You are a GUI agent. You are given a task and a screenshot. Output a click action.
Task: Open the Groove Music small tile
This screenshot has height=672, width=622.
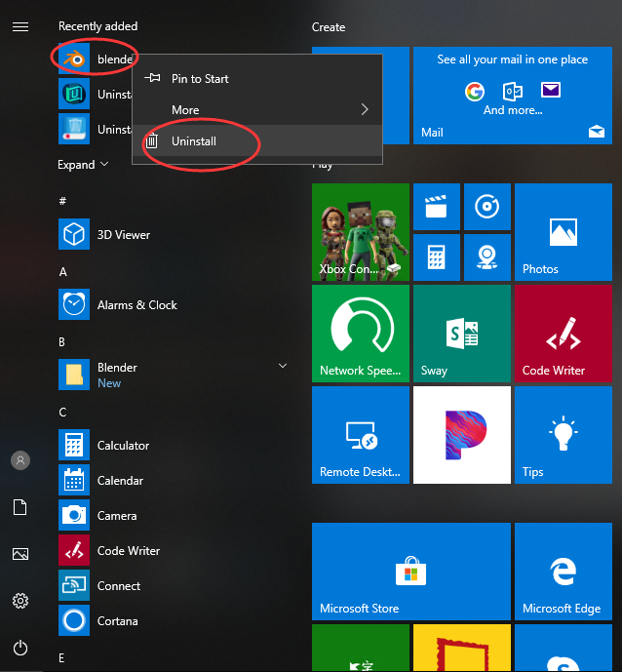(487, 207)
